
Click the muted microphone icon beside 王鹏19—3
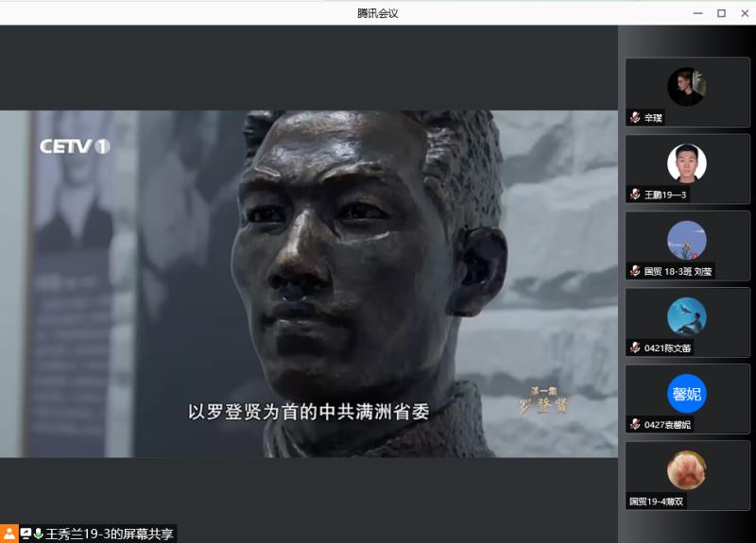(635, 195)
